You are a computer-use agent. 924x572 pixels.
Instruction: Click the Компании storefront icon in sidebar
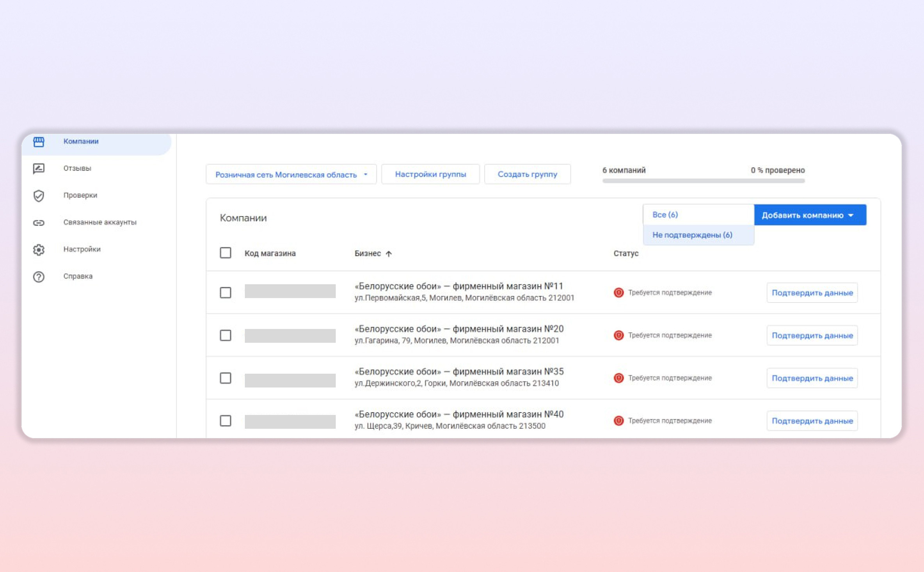39,142
